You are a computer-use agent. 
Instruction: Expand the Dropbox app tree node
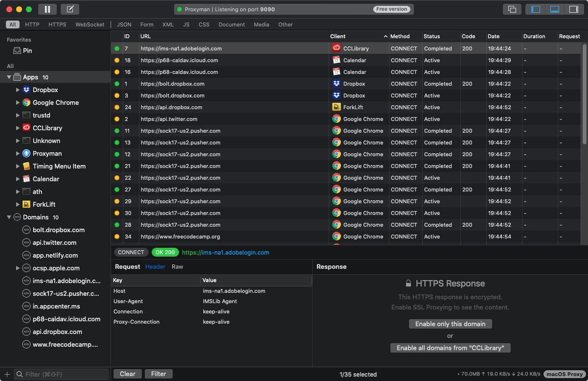pyautogui.click(x=18, y=90)
